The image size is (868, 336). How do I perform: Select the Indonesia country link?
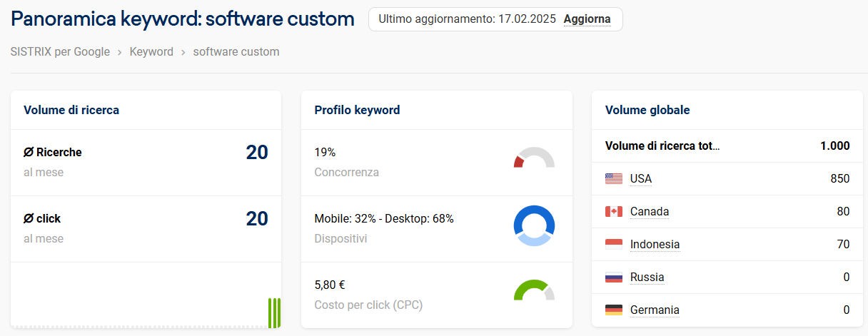[x=655, y=244]
